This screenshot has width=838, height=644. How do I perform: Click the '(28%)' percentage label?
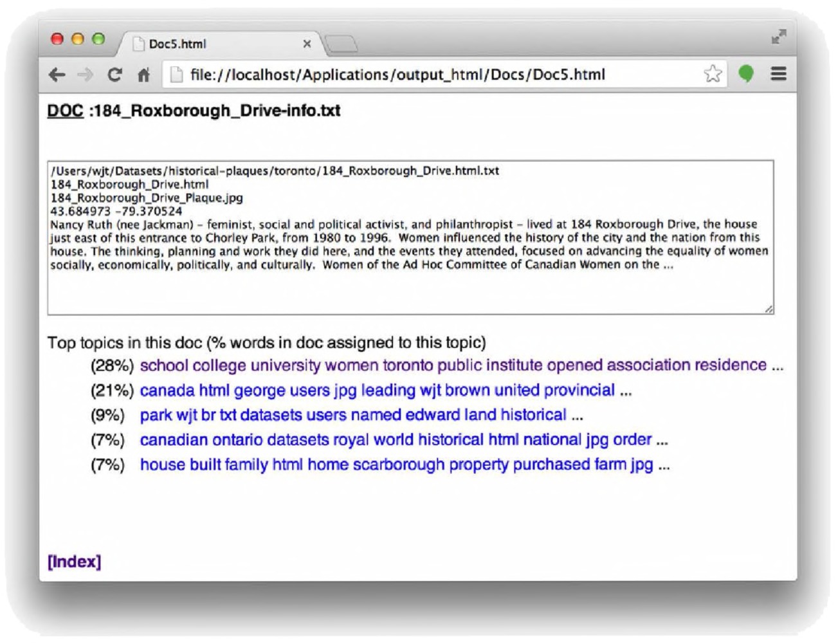pyautogui.click(x=112, y=365)
